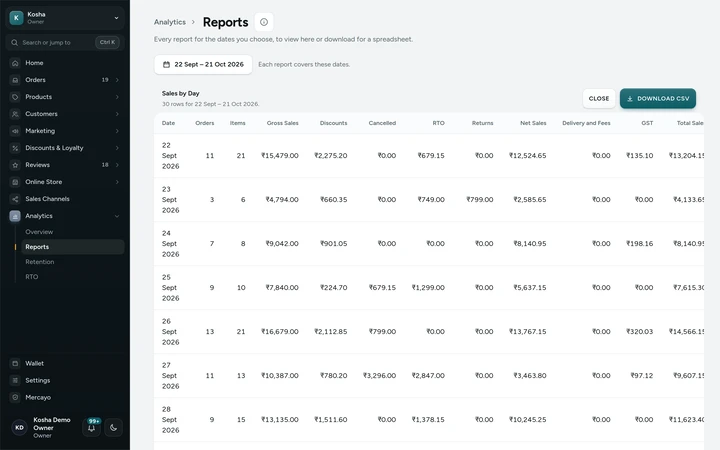Click the Analytics breadcrumb link
Screen dimensions: 720x450
169,22
